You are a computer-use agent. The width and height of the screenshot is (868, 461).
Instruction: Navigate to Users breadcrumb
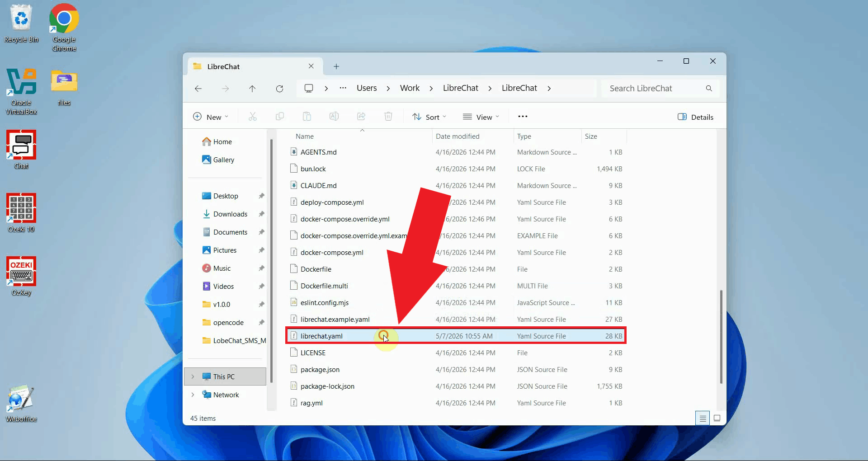[367, 88]
